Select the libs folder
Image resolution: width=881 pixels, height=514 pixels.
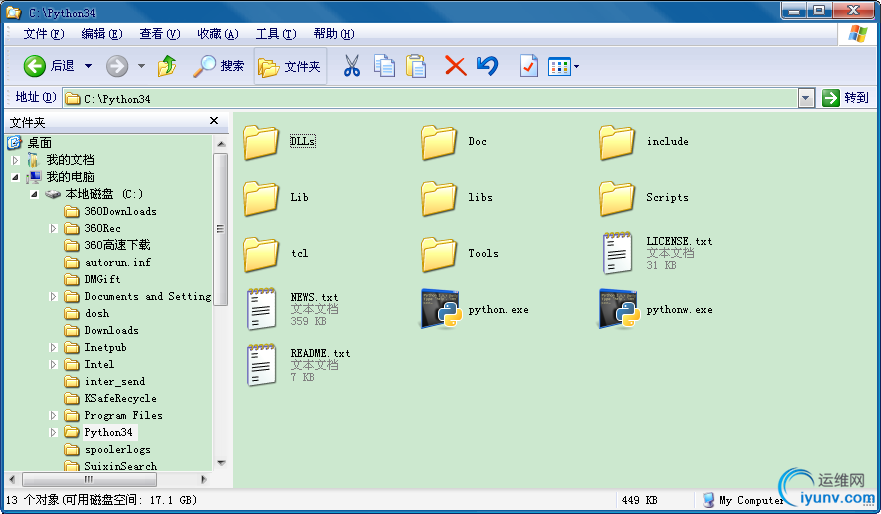point(457,198)
